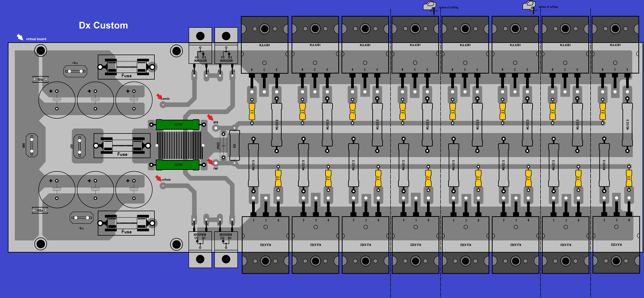Click the anodo solder pad
The height and width of the screenshot is (298, 644).
[x=163, y=105]
